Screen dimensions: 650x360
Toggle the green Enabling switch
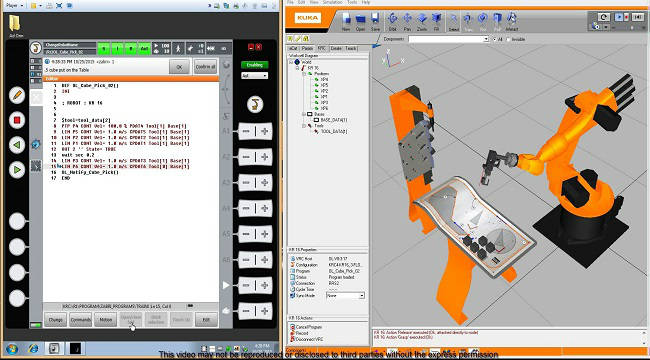[x=255, y=65]
